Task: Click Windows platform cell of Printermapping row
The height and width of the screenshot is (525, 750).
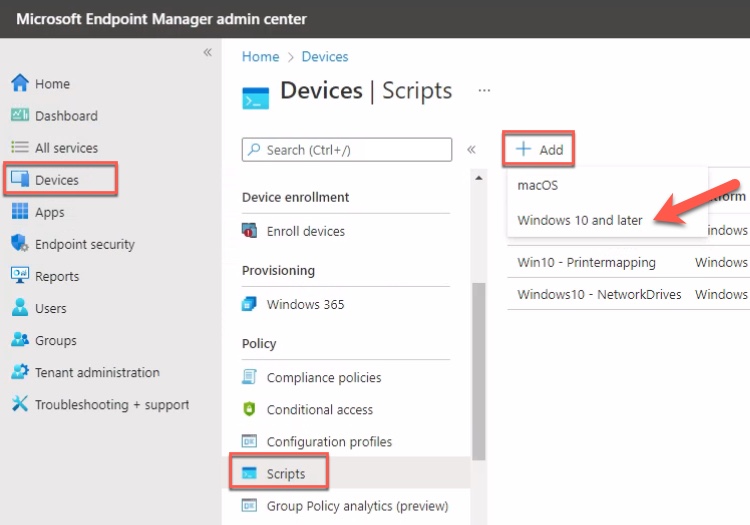Action: coord(721,262)
